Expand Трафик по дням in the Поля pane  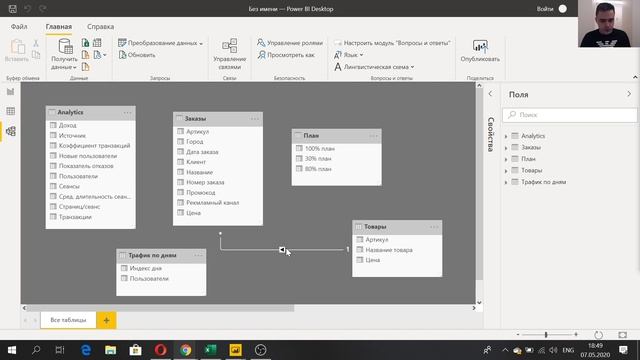coord(506,182)
